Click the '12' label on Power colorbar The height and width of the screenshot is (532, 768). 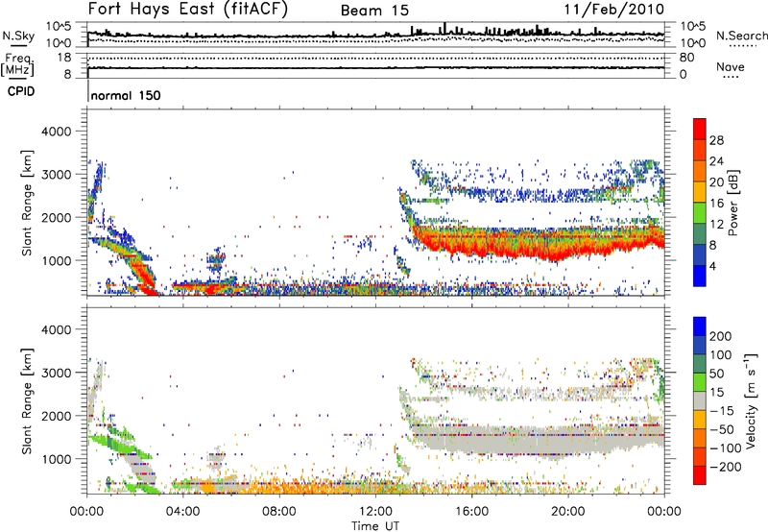716,224
